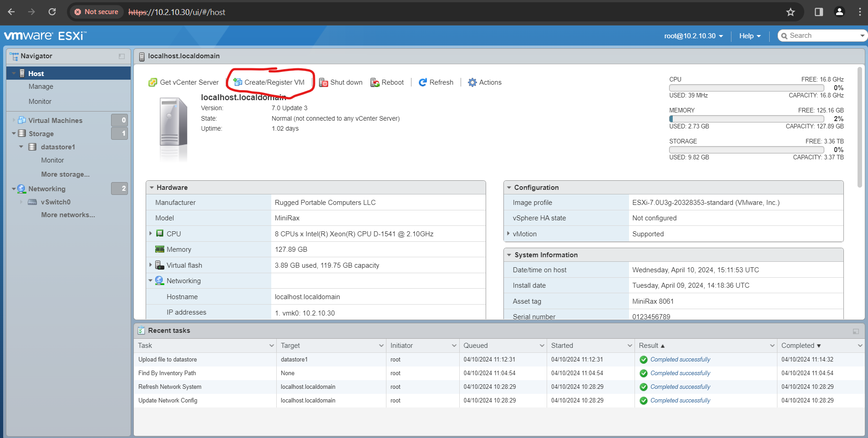Click the Networking globe icon in Hardware
This screenshot has height=438, width=868.
point(159,280)
